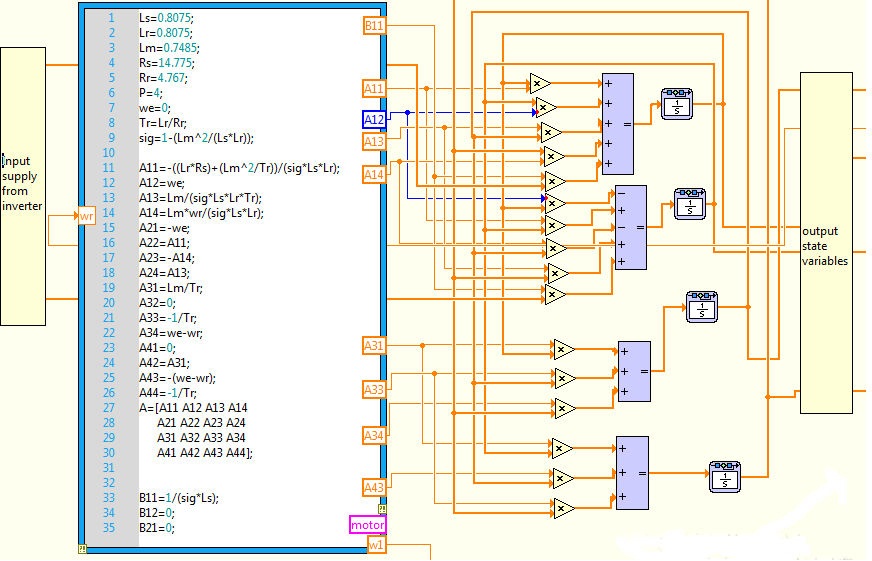Select the 'Input supply from inverter' block
Viewport: 872px width, 561px height.
click(23, 186)
